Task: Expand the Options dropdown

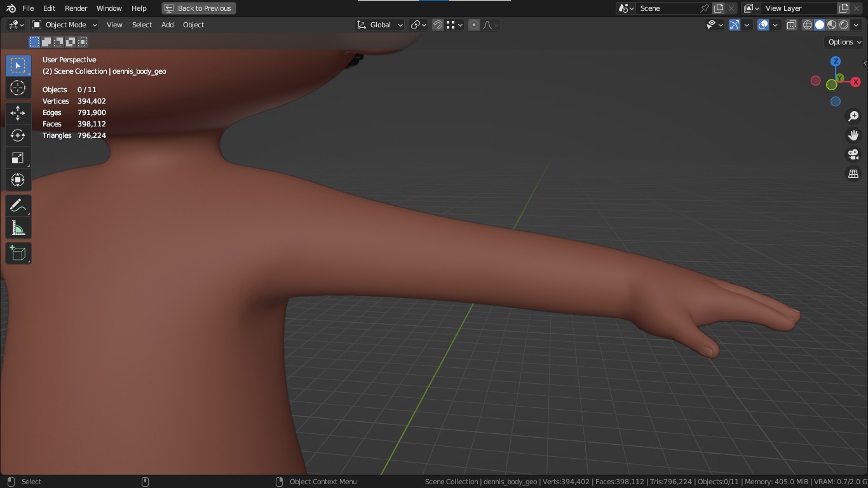Action: (844, 42)
